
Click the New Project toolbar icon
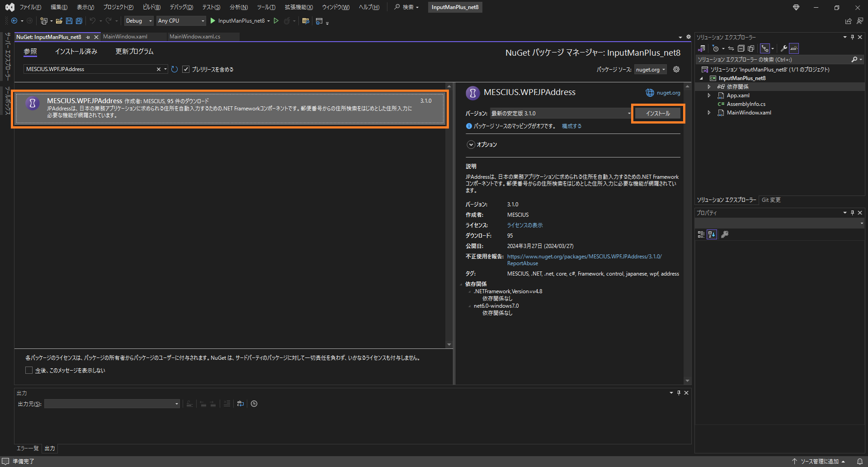(x=43, y=21)
